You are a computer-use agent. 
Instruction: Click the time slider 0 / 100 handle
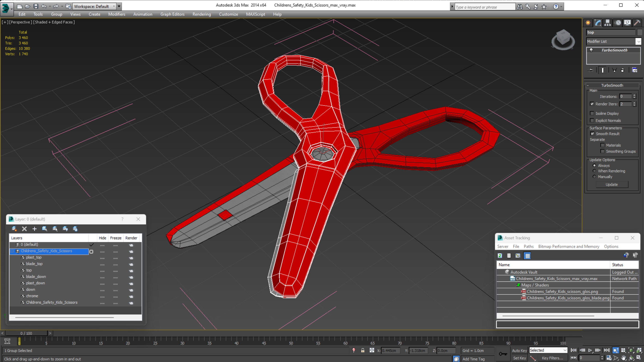click(26, 333)
